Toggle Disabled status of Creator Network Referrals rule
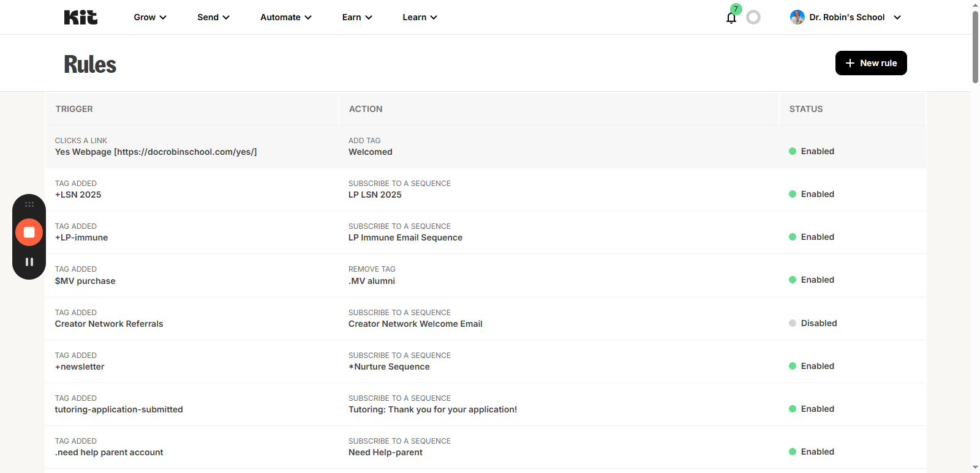 pyautogui.click(x=818, y=323)
